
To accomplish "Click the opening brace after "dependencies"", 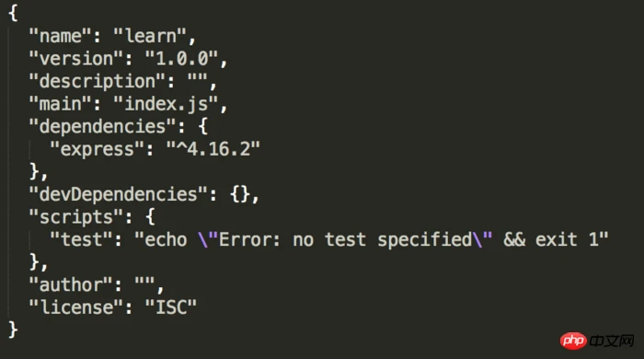I will tap(203, 126).
